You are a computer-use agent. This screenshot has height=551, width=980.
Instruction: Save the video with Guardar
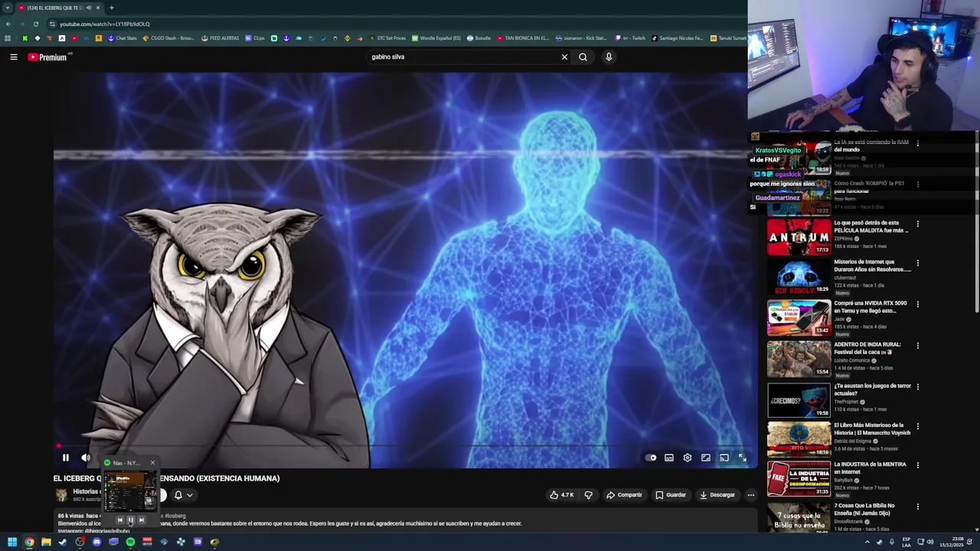click(x=671, y=495)
